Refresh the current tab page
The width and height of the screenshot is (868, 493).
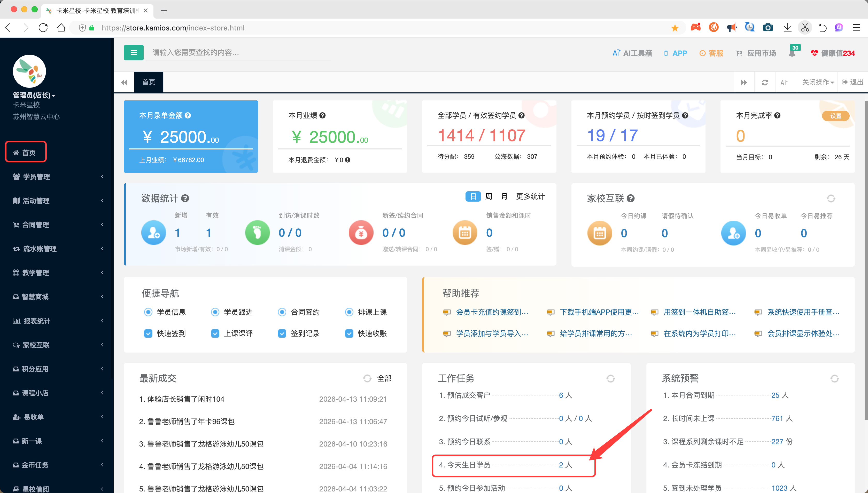pos(765,82)
